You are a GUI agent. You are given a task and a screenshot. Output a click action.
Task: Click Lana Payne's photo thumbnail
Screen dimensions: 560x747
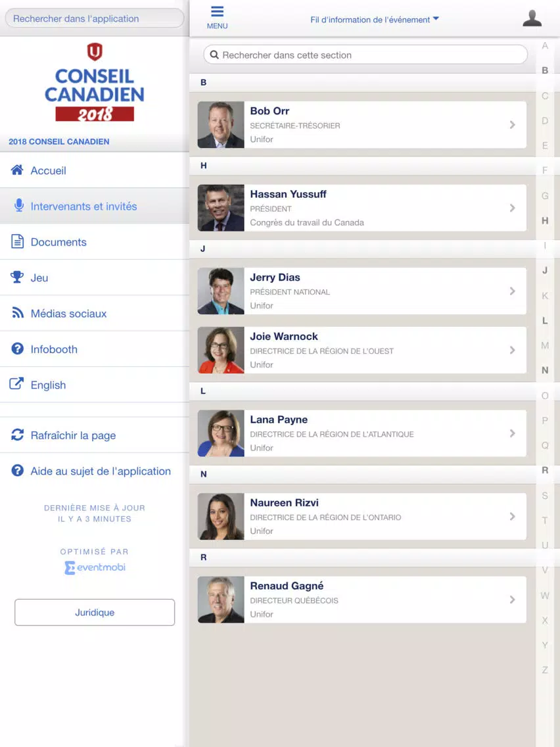tap(221, 433)
